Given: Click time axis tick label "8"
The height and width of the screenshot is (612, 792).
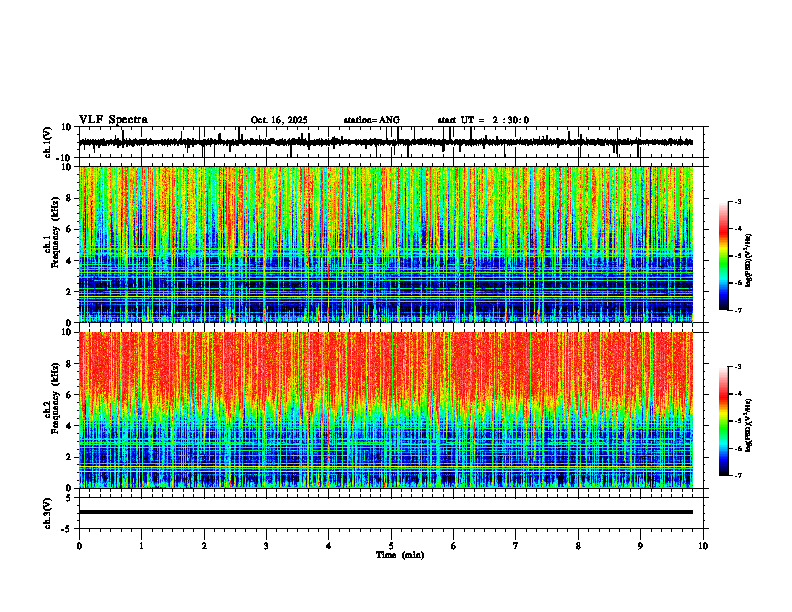Looking at the screenshot, I should 578,546.
